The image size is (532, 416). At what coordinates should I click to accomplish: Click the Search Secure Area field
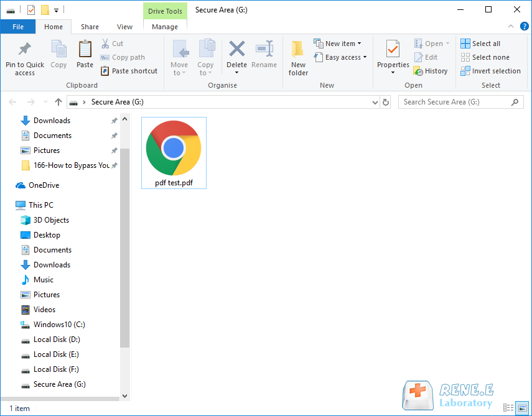tap(460, 102)
